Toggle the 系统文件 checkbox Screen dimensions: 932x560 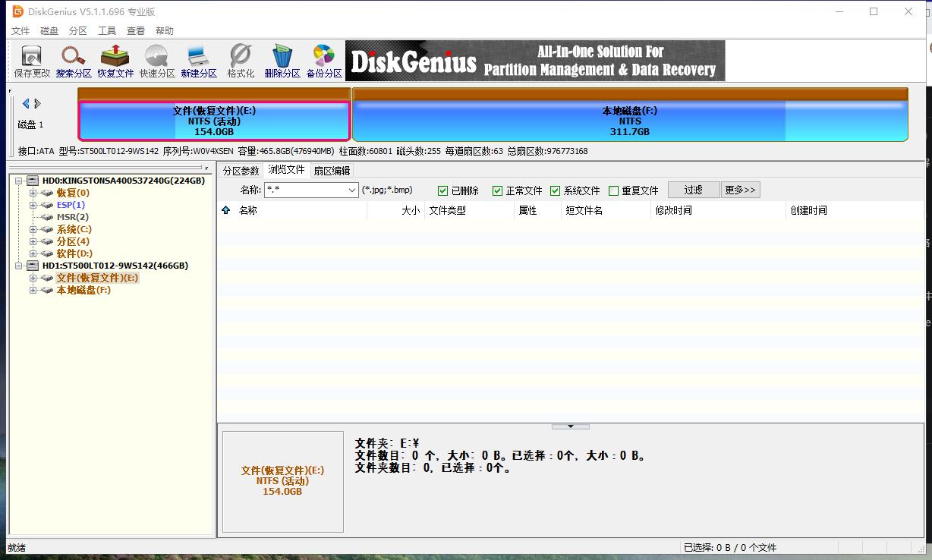coord(556,190)
